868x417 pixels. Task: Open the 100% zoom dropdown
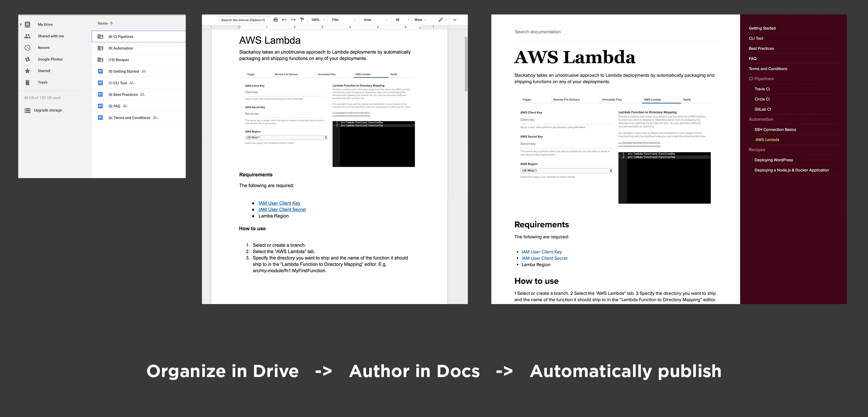coord(318,20)
